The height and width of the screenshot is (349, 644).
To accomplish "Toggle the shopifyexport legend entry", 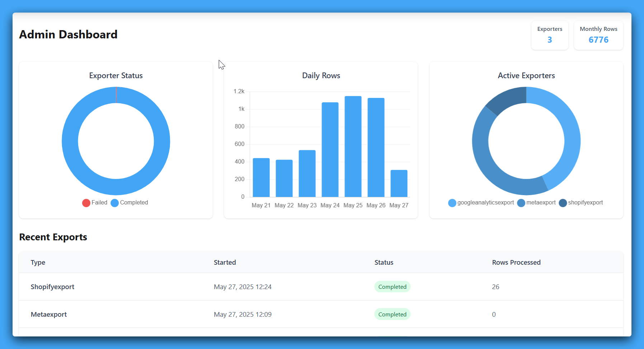I will [586, 203].
